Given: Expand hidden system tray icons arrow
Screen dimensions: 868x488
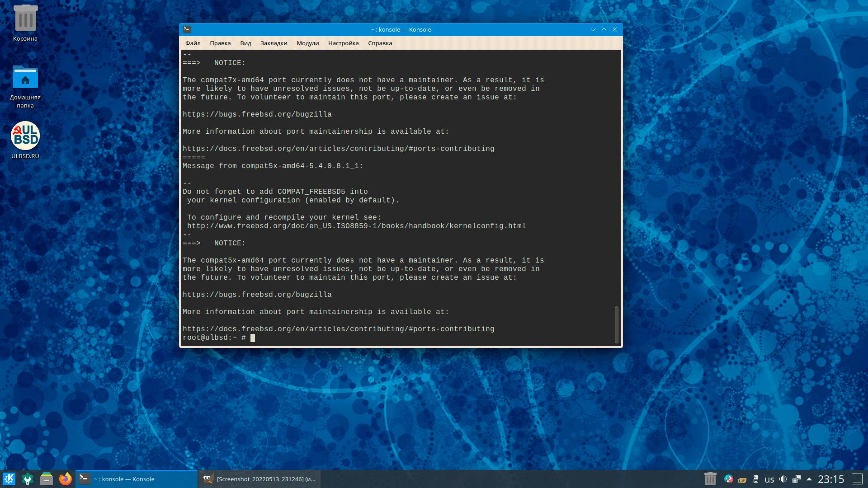Looking at the screenshot, I should tap(809, 479).
